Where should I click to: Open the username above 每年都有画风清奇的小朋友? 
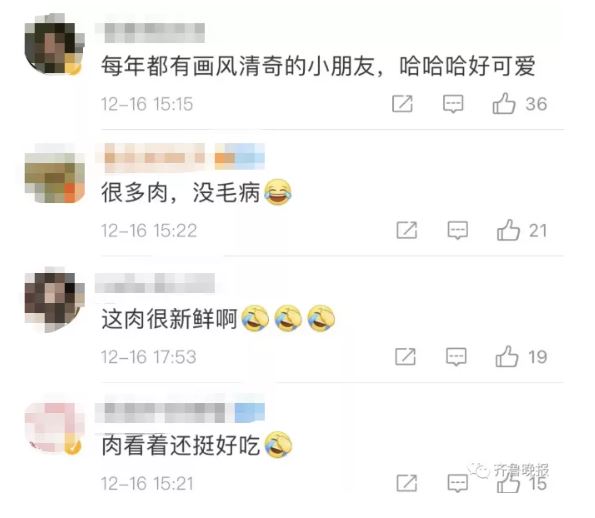150,33
